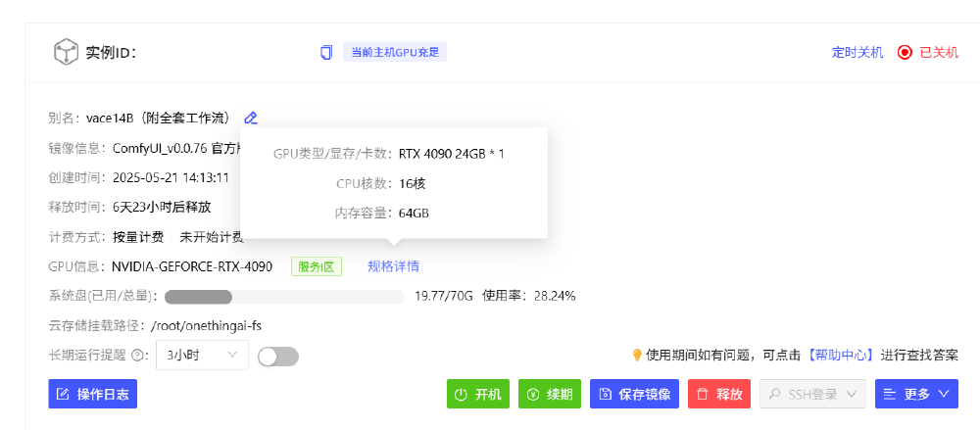Image resolution: width=980 pixels, height=430 pixels.
Task: Click the cube instance icon
Action: [66, 52]
